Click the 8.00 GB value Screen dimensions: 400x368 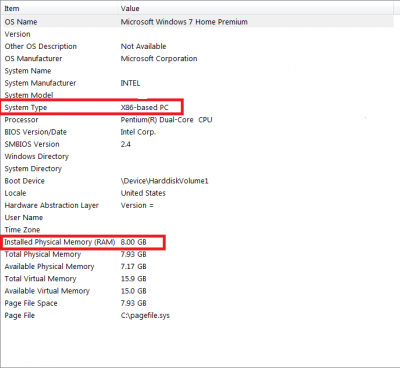[133, 242]
